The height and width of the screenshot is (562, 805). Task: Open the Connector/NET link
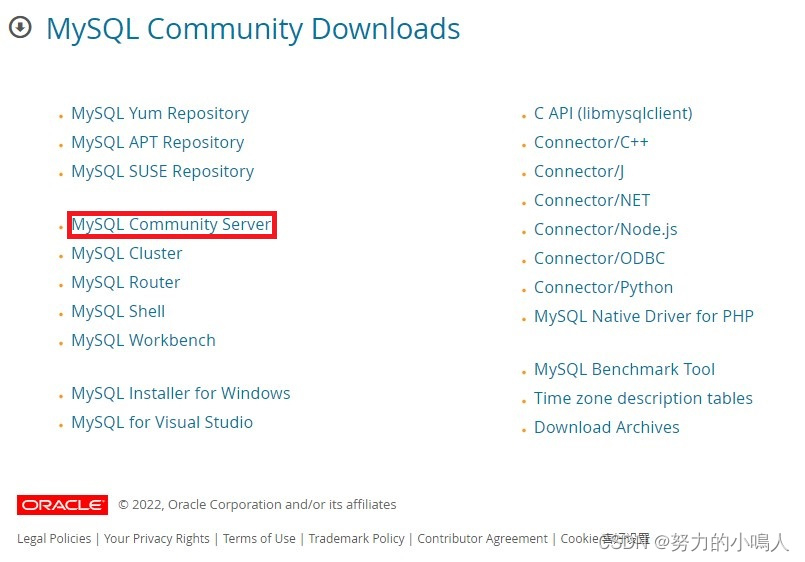tap(592, 200)
